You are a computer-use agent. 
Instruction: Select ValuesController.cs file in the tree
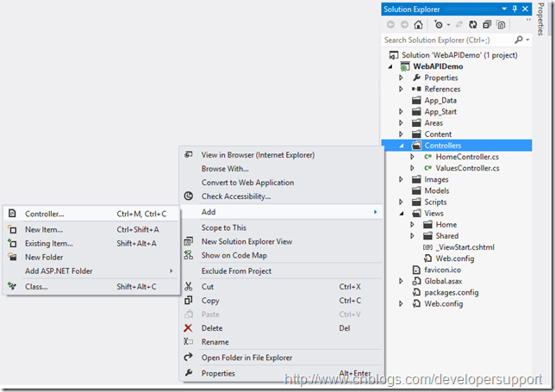467,168
